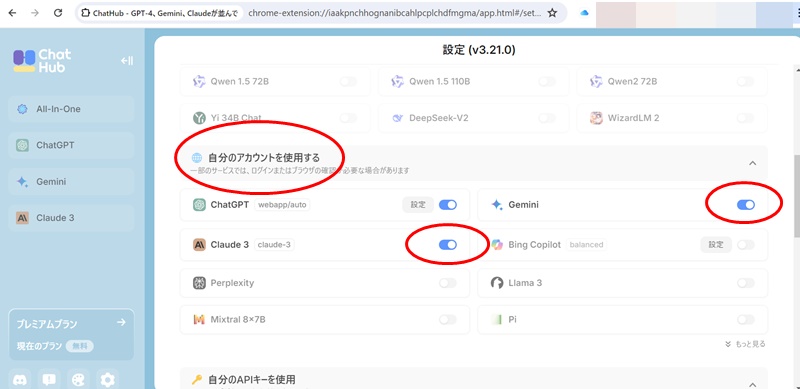Click the Claude 3 icon in settings list
Viewport: 800px width, 389px height.
click(199, 245)
